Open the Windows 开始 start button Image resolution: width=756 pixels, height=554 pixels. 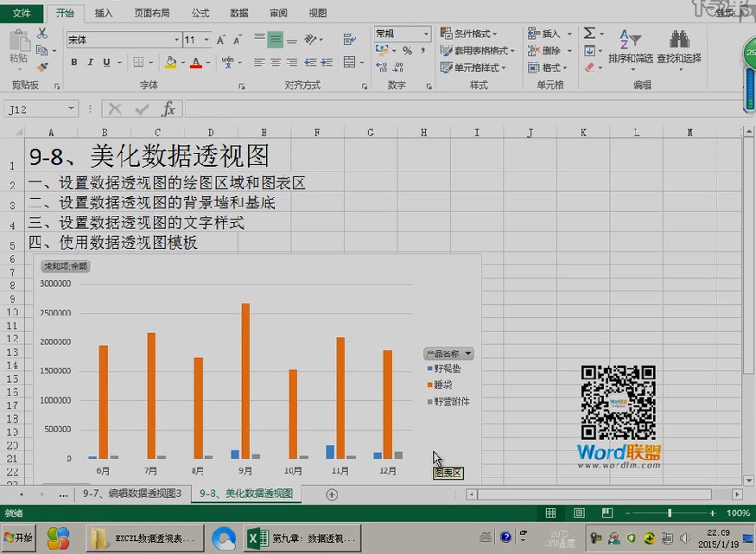pyautogui.click(x=18, y=538)
